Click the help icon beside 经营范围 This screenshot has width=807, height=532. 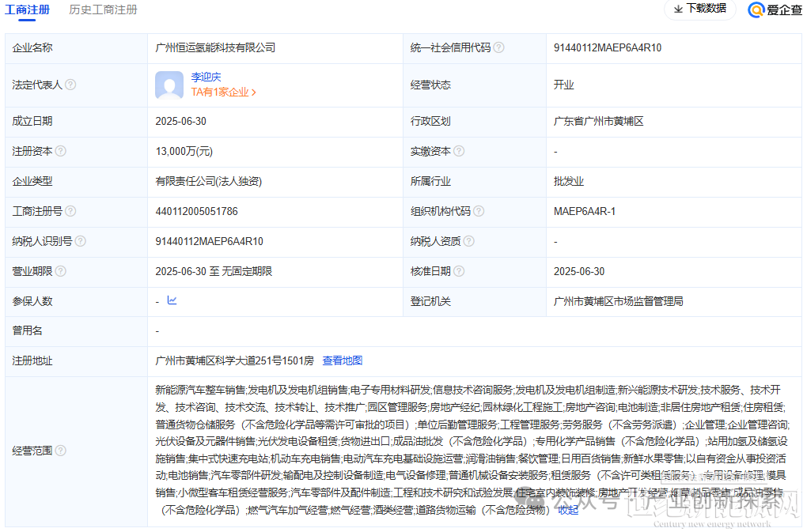point(62,451)
